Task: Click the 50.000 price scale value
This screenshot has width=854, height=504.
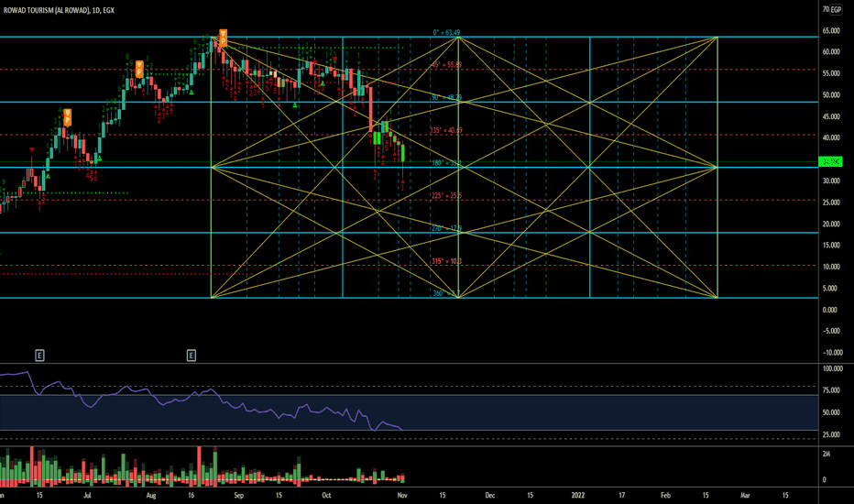Action: tap(830, 94)
